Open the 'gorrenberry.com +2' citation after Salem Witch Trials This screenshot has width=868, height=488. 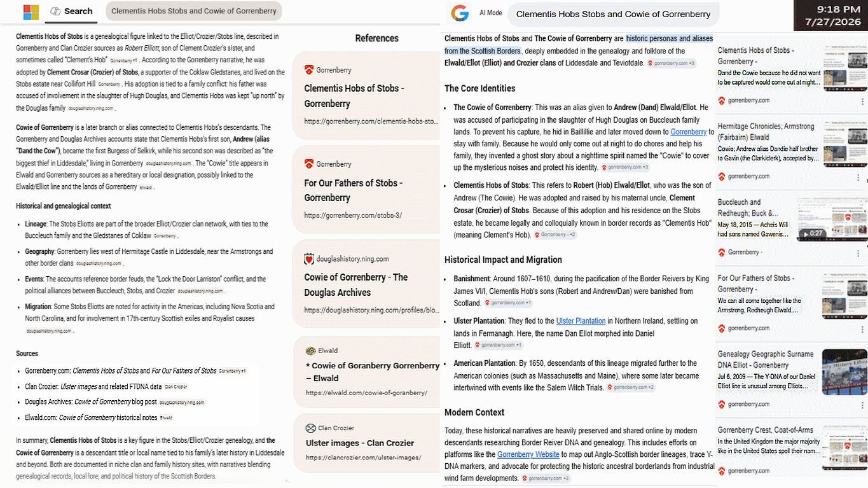tap(631, 387)
